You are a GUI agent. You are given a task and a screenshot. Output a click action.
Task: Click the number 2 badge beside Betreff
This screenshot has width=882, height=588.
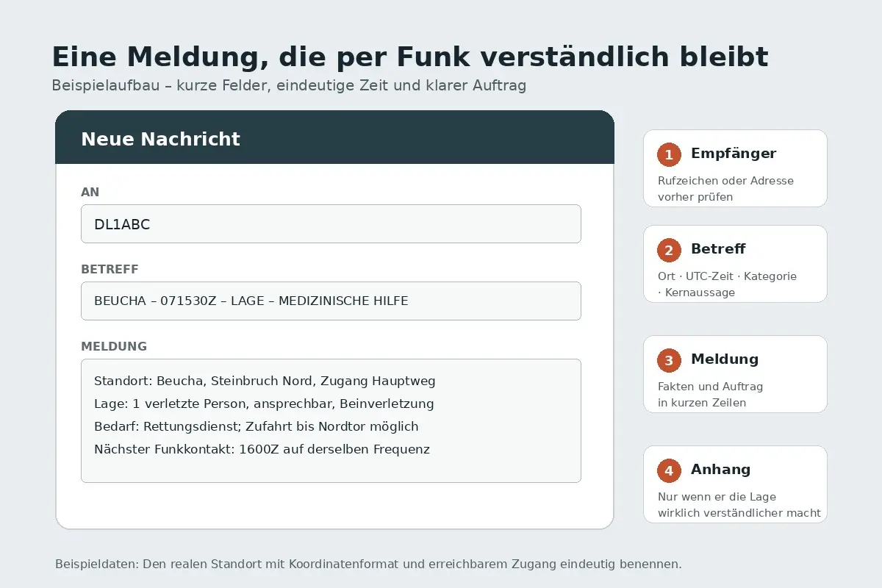pyautogui.click(x=669, y=250)
